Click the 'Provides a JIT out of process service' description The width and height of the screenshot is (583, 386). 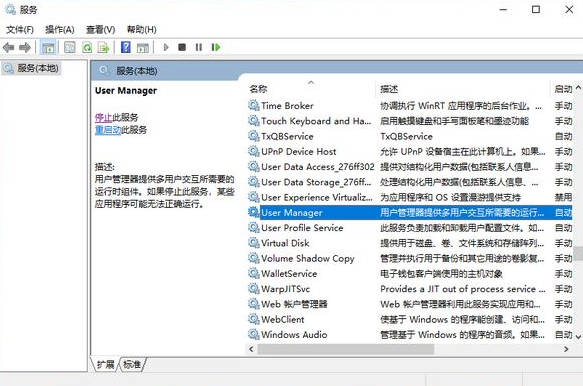point(463,289)
